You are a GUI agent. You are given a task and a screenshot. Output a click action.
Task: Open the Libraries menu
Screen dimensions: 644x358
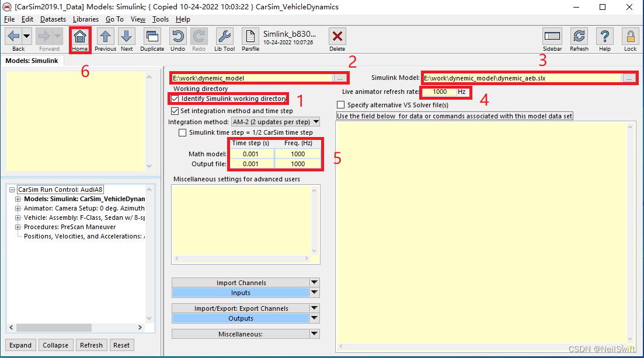click(x=85, y=19)
